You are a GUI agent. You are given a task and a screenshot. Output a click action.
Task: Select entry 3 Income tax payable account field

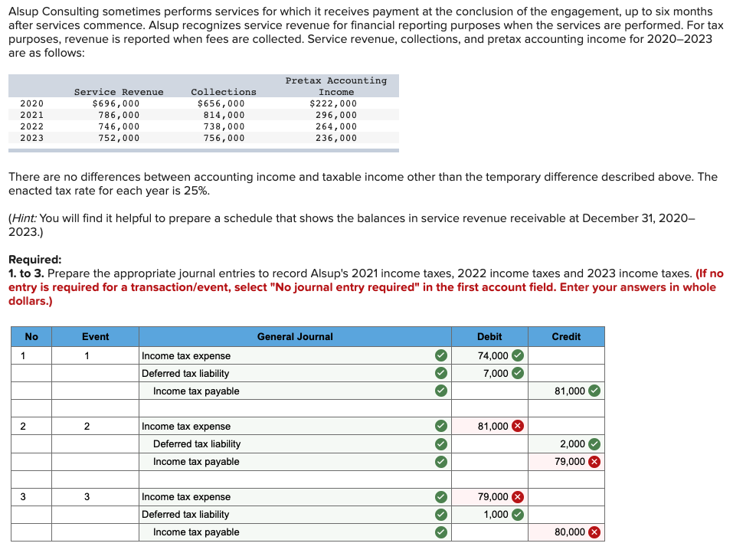(295, 532)
